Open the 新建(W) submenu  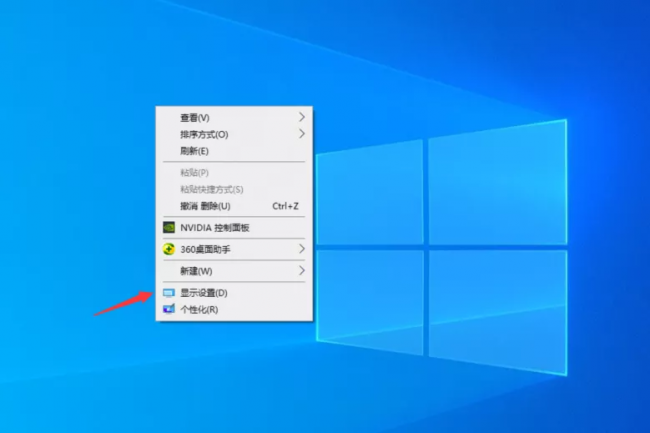(x=234, y=271)
